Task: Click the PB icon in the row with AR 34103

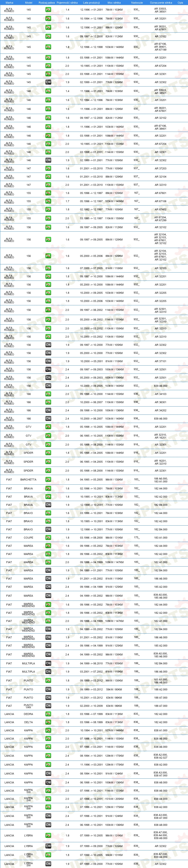Action: tap(48, 394)
